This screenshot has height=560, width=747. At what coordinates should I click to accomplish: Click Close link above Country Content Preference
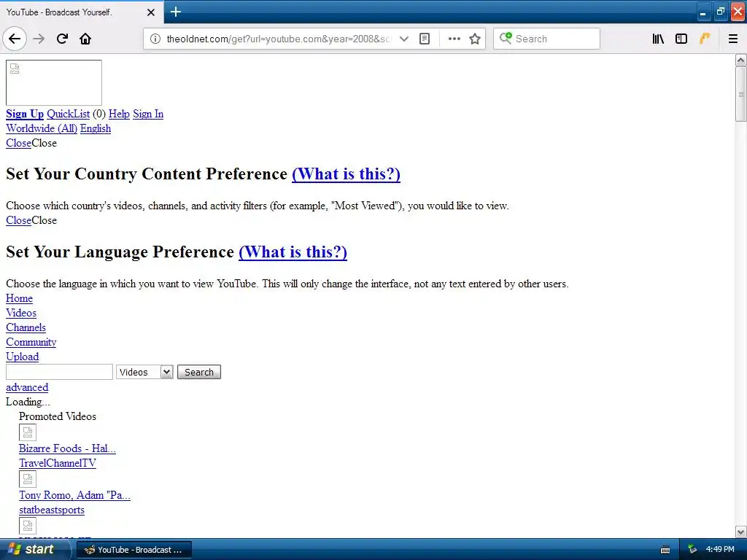[x=18, y=143]
